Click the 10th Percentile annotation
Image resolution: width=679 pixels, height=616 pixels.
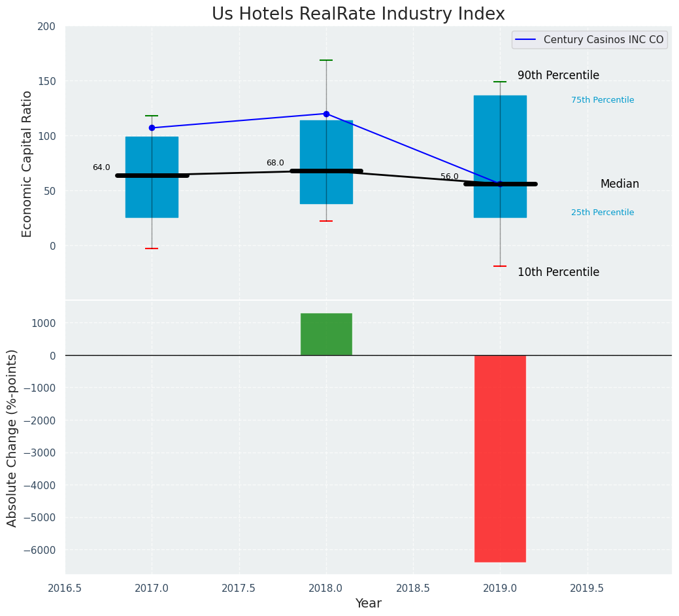(x=558, y=272)
